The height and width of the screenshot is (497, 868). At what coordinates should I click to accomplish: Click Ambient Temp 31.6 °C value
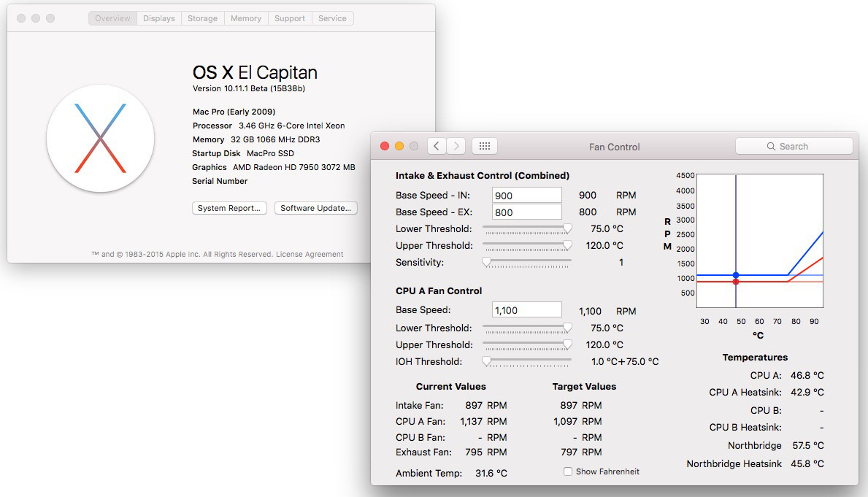(x=491, y=473)
